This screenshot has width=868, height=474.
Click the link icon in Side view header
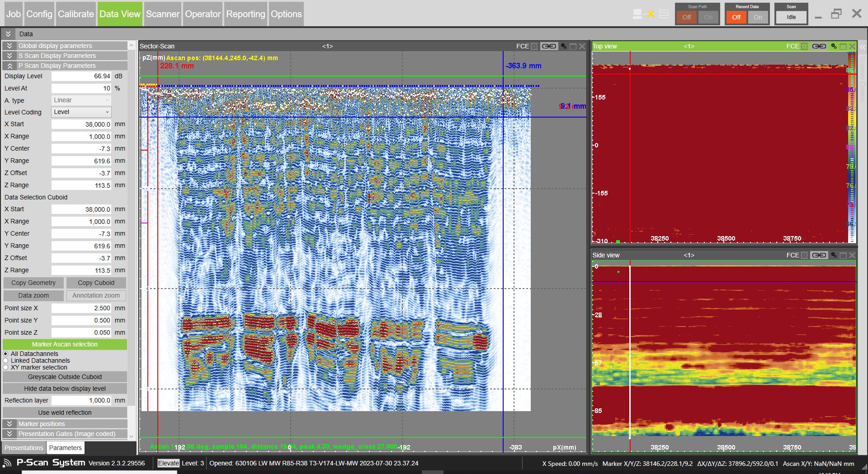pyautogui.click(x=819, y=255)
